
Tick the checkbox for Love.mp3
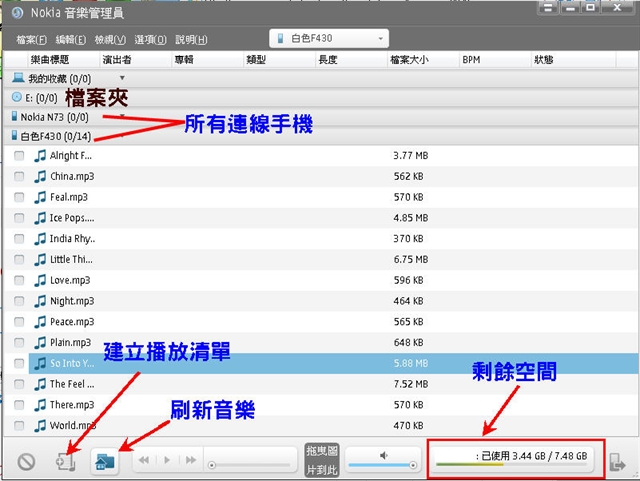point(19,280)
